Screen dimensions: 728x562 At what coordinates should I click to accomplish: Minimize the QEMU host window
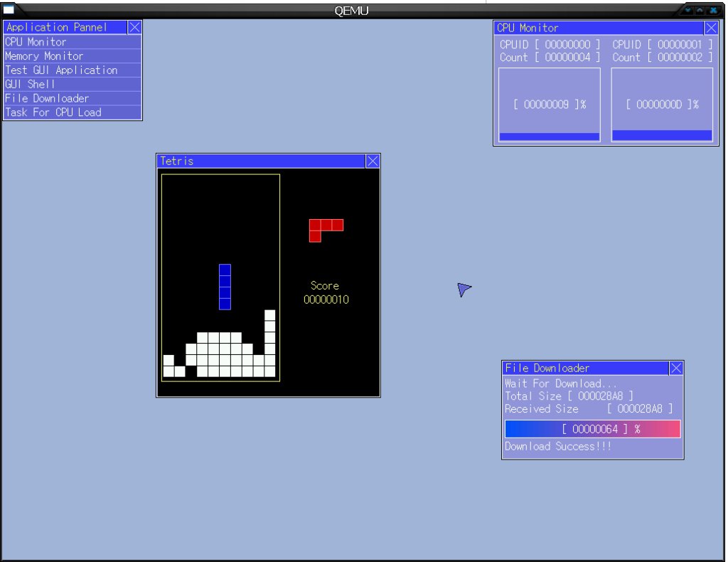pos(688,10)
